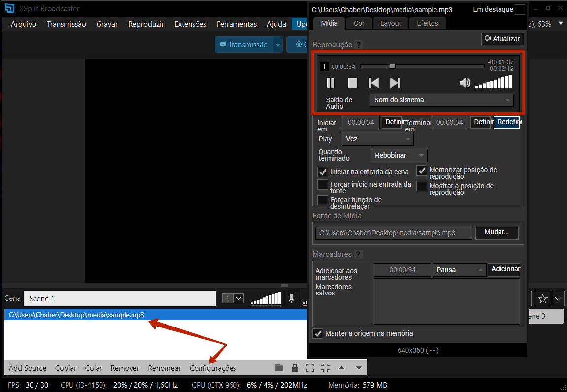Pause the media playback
Screen dimensions: 567x392
click(x=331, y=83)
